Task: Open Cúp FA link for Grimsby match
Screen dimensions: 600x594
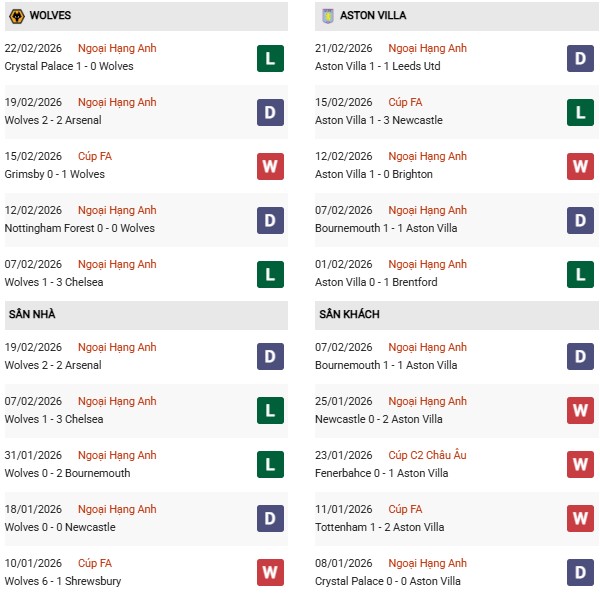Action: (x=96, y=156)
